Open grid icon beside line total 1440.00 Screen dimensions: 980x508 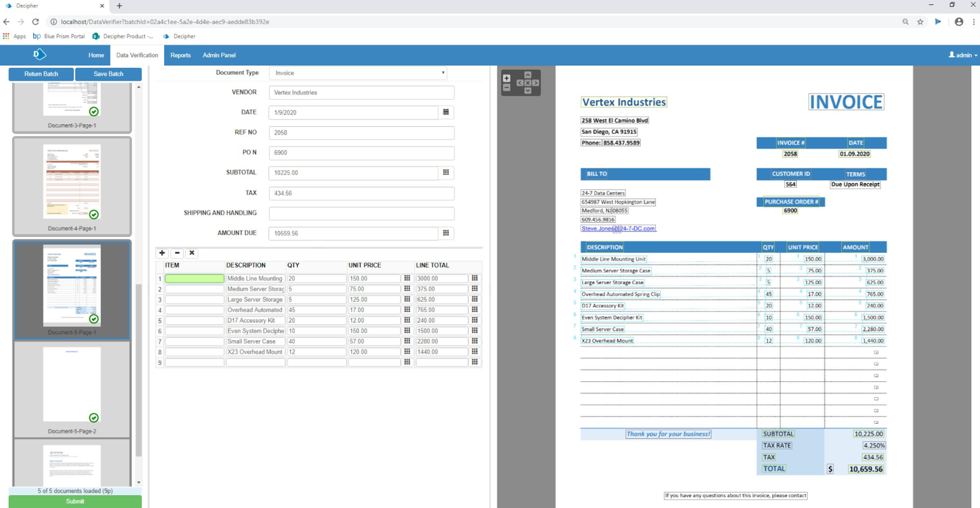[x=474, y=352]
